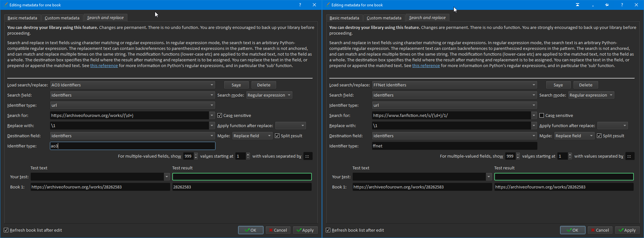644x238 pixels.
Task: Click the Identifier type field containing ffnet
Action: [x=455, y=146]
